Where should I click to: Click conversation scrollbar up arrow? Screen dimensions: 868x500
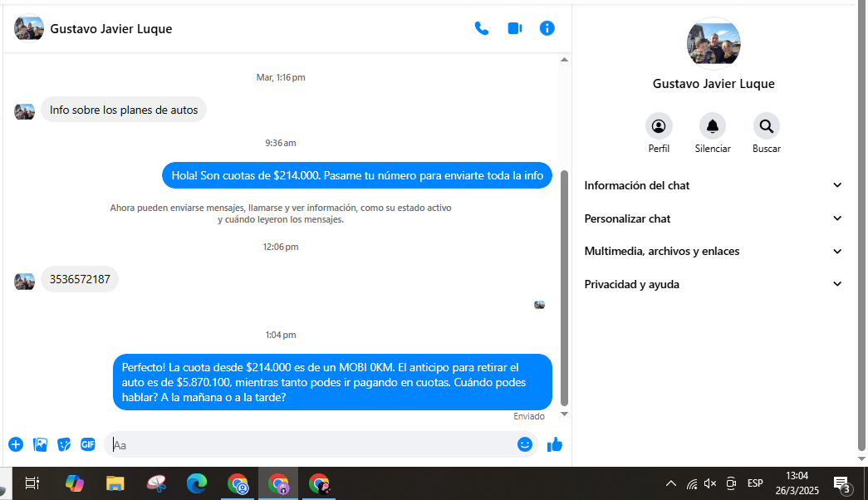(564, 59)
